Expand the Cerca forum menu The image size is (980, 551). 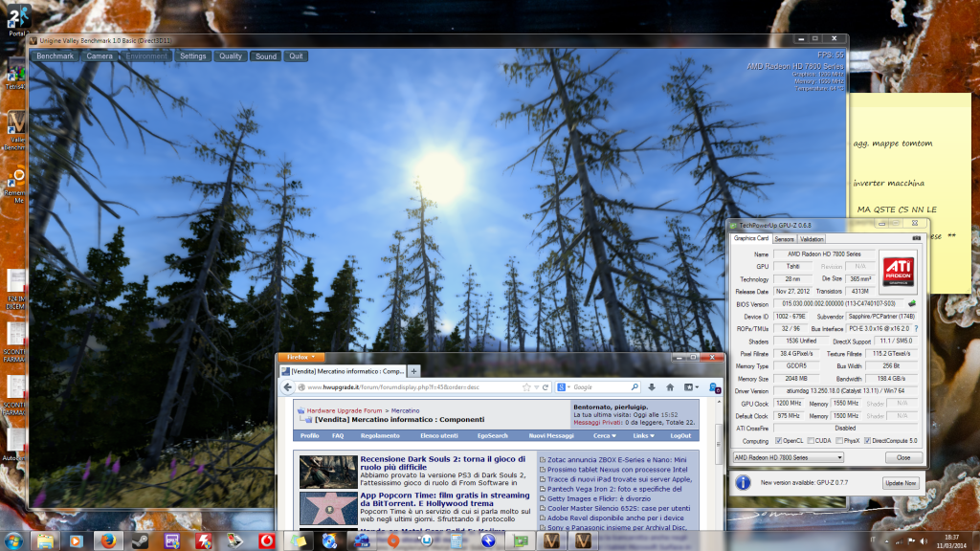[x=605, y=435]
